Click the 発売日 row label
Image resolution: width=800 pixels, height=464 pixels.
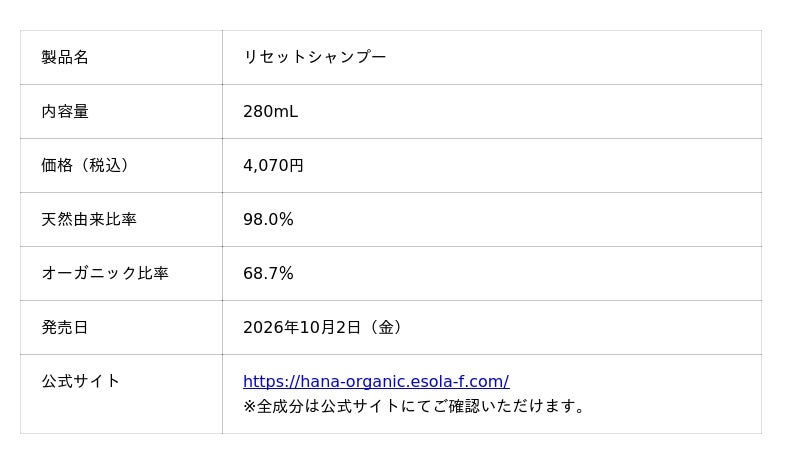pyautogui.click(x=65, y=327)
